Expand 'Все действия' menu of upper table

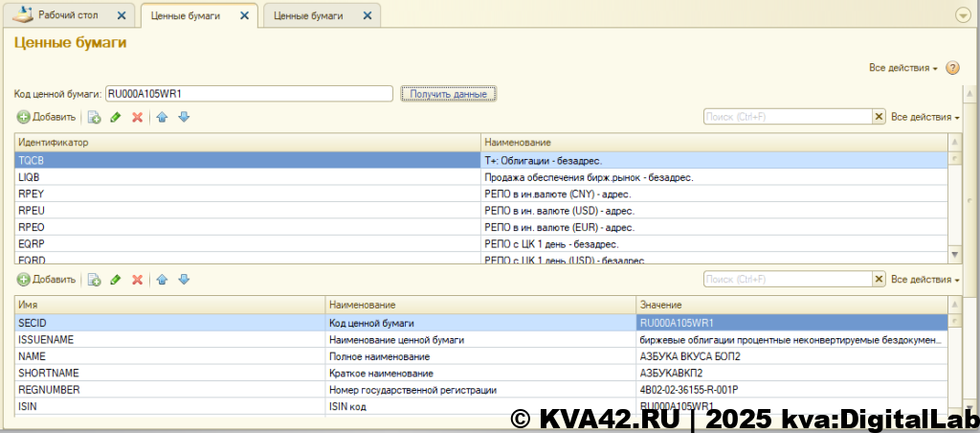coord(924,117)
